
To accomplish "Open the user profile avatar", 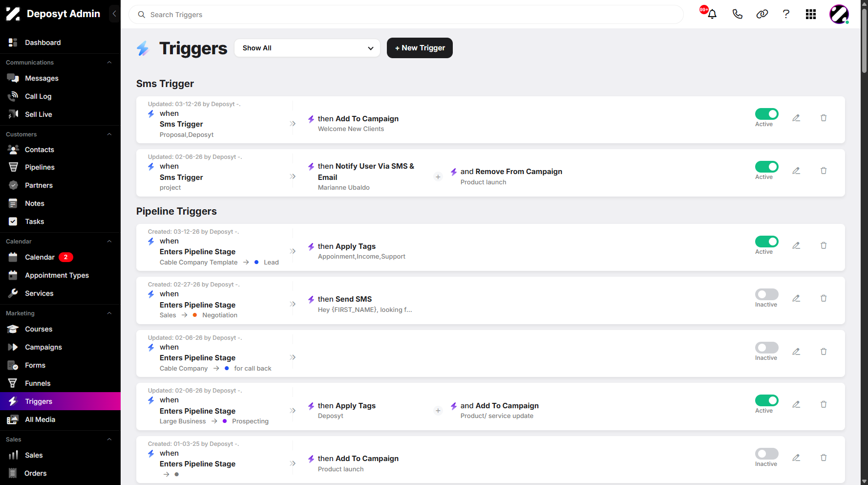I will (839, 14).
